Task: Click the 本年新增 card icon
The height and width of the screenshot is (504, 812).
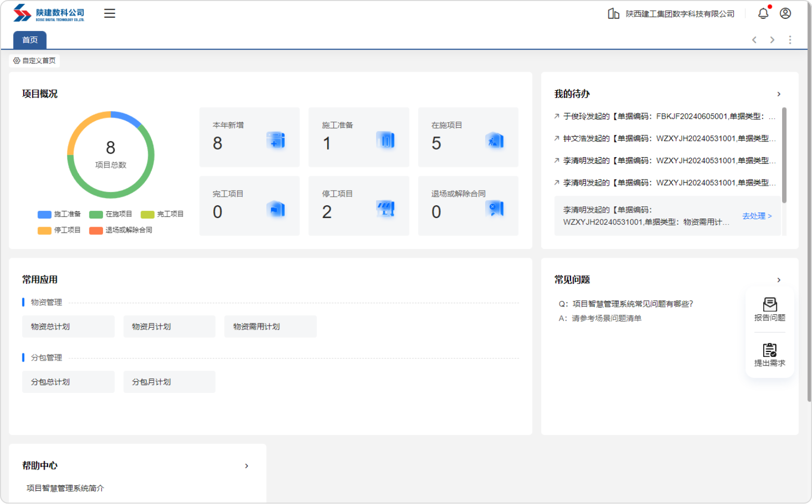Action: [276, 140]
